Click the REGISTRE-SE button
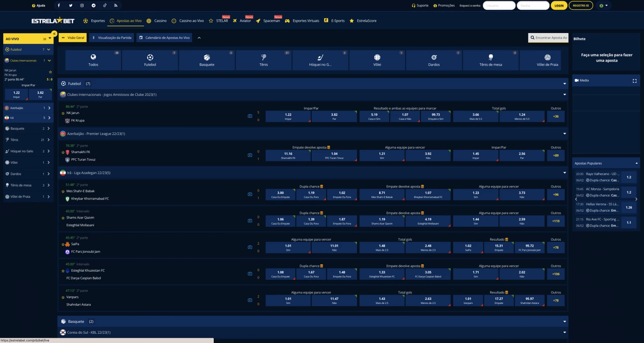Viewport: 644px width, 343px height. click(x=581, y=6)
